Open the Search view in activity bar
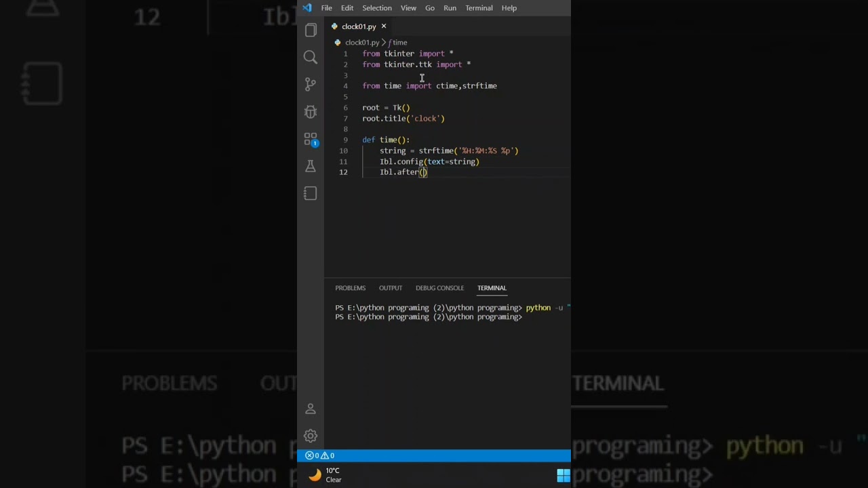The width and height of the screenshot is (868, 488). click(311, 58)
